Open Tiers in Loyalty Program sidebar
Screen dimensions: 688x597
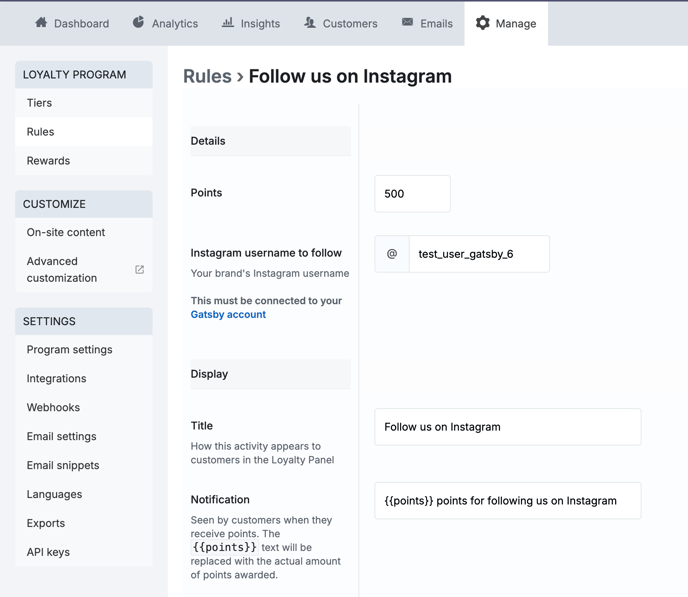click(84, 103)
